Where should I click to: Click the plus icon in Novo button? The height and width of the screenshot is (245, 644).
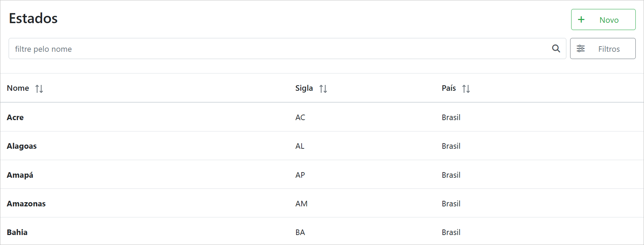click(x=581, y=20)
